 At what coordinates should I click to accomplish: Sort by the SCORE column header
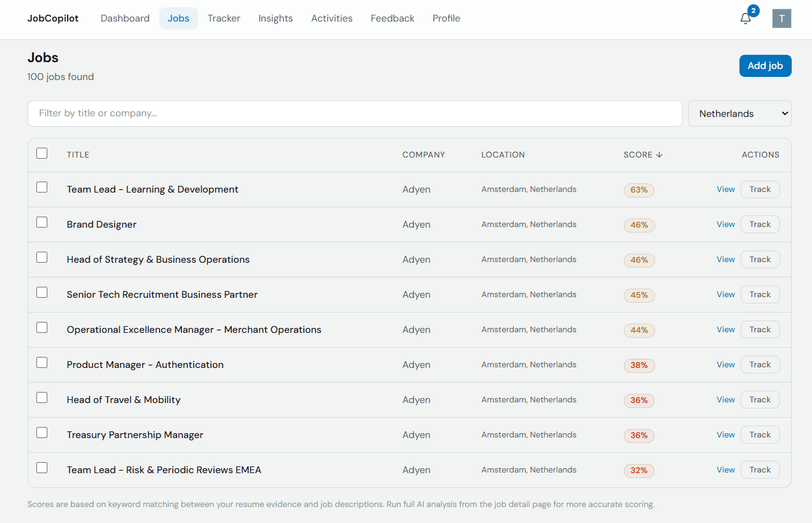643,155
